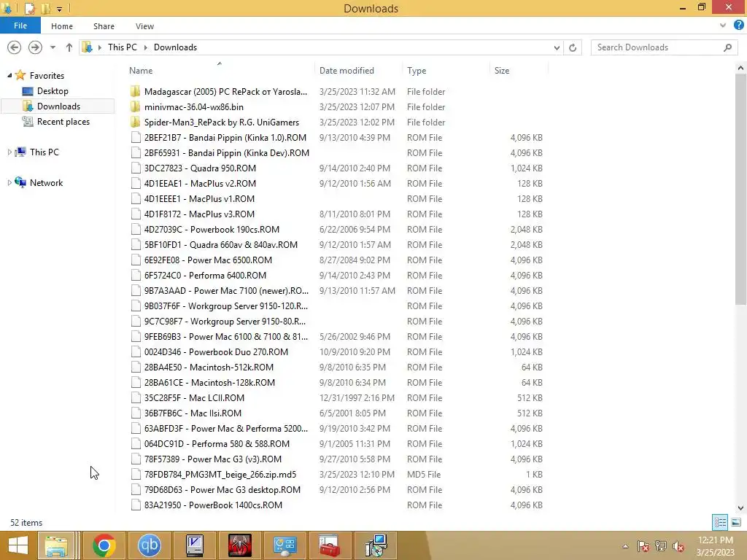Select the Spider-Man3_RePack folder icon
The height and width of the screenshot is (560, 747).
135,122
